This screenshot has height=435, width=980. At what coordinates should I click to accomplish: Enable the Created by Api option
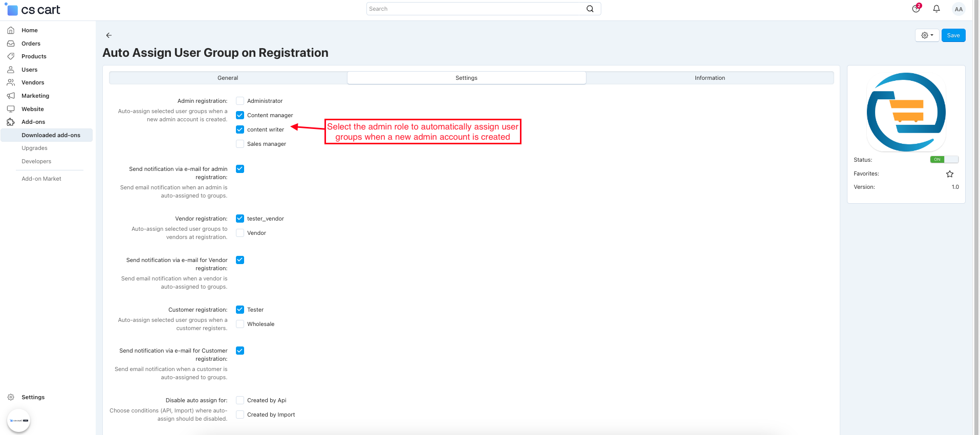[x=240, y=400]
